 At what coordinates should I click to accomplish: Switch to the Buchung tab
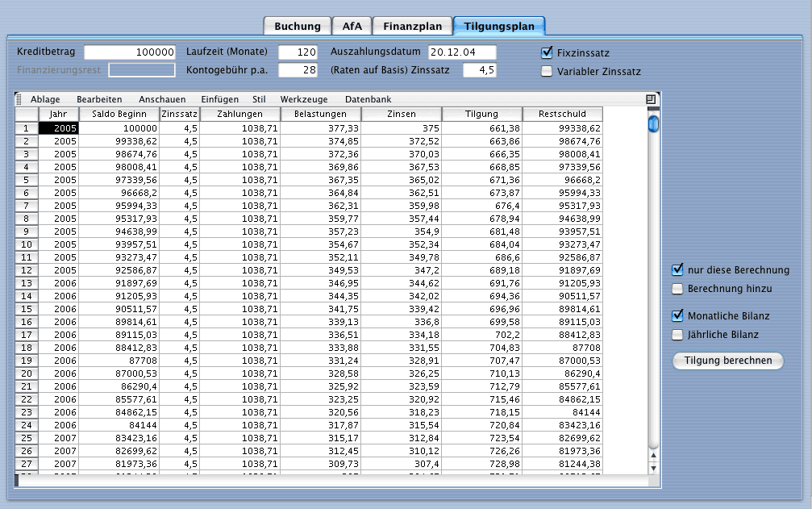(x=298, y=26)
